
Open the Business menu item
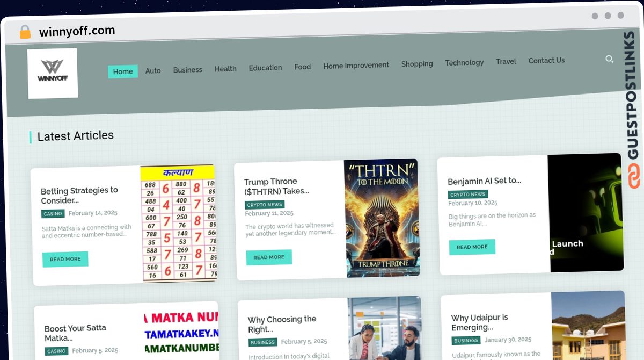pyautogui.click(x=188, y=70)
